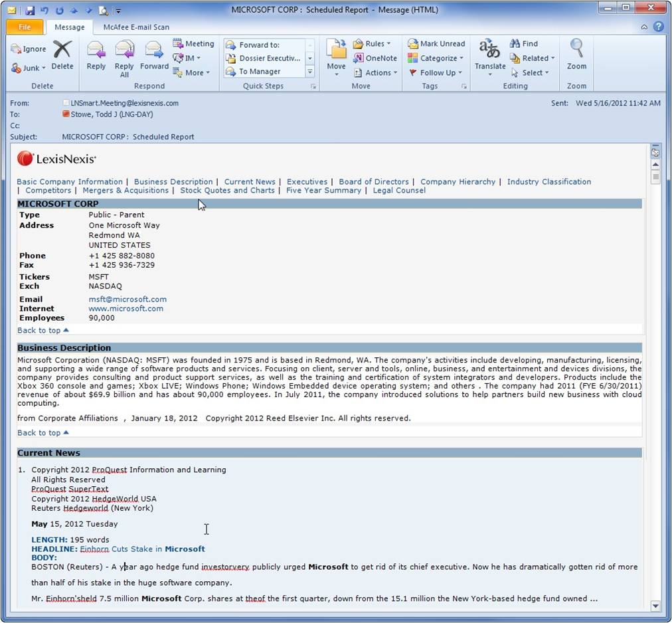Open the Company Hierarchy link

[458, 182]
